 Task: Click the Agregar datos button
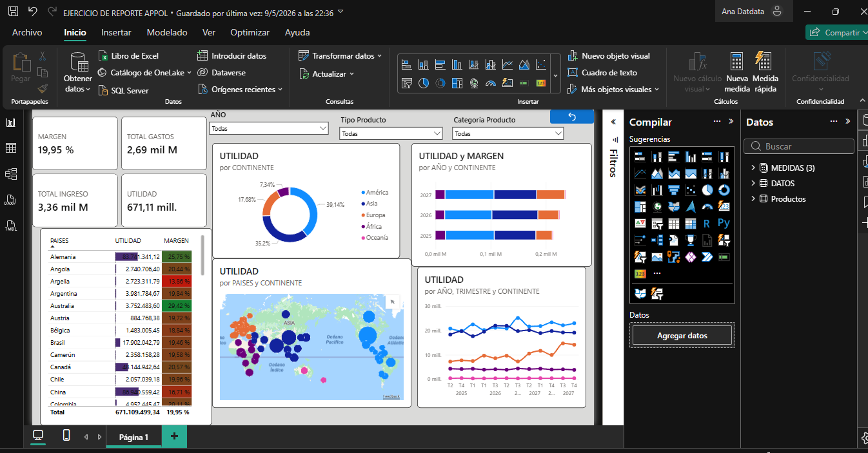point(682,336)
